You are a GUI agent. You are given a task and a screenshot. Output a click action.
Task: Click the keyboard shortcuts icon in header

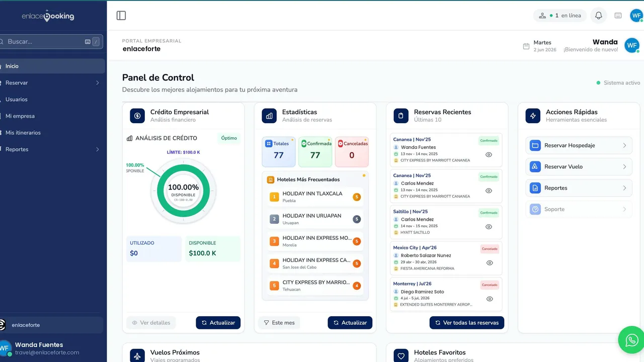[618, 16]
